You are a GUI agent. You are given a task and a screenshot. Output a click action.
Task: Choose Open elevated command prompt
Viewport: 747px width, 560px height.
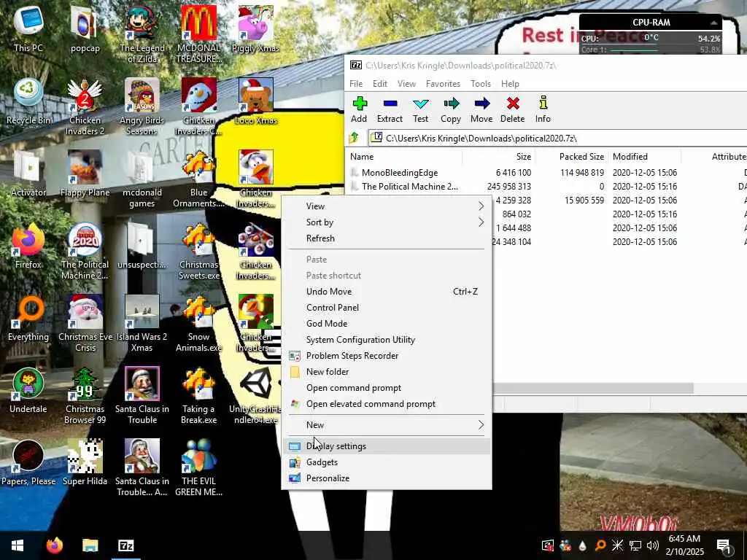pyautogui.click(x=387, y=404)
